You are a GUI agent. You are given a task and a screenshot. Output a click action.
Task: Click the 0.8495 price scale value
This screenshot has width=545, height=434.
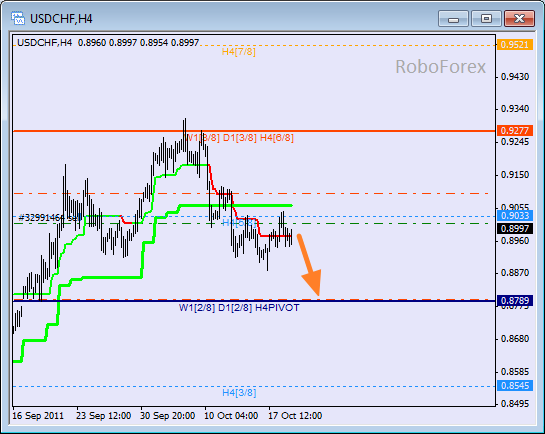click(515, 404)
